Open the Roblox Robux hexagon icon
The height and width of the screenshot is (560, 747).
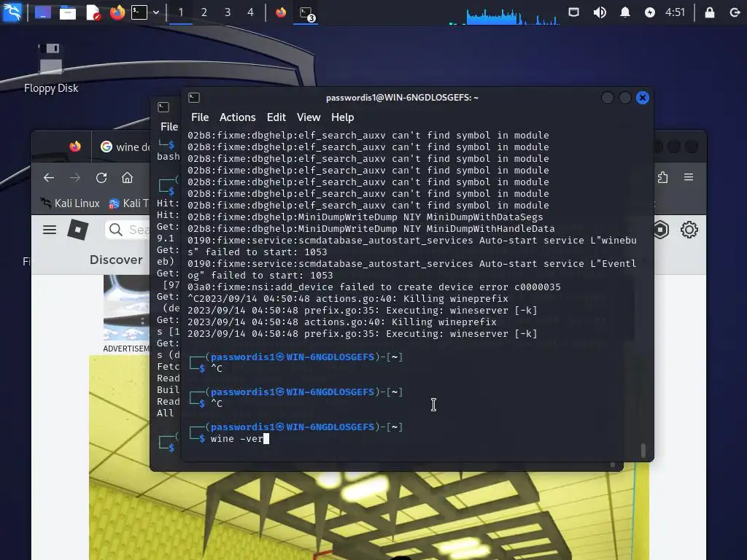[661, 230]
